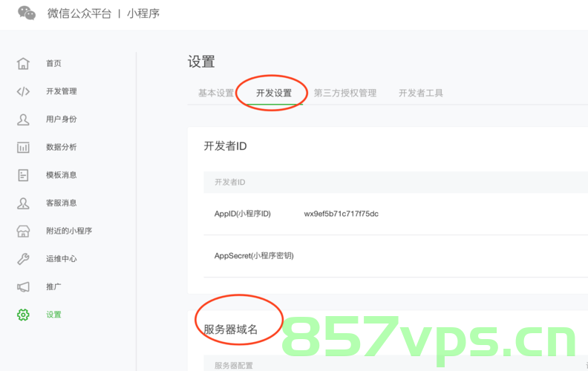Viewport: 588px width, 371px height.
Task: Click the code brackets icon for 开发管理
Action: pos(23,91)
